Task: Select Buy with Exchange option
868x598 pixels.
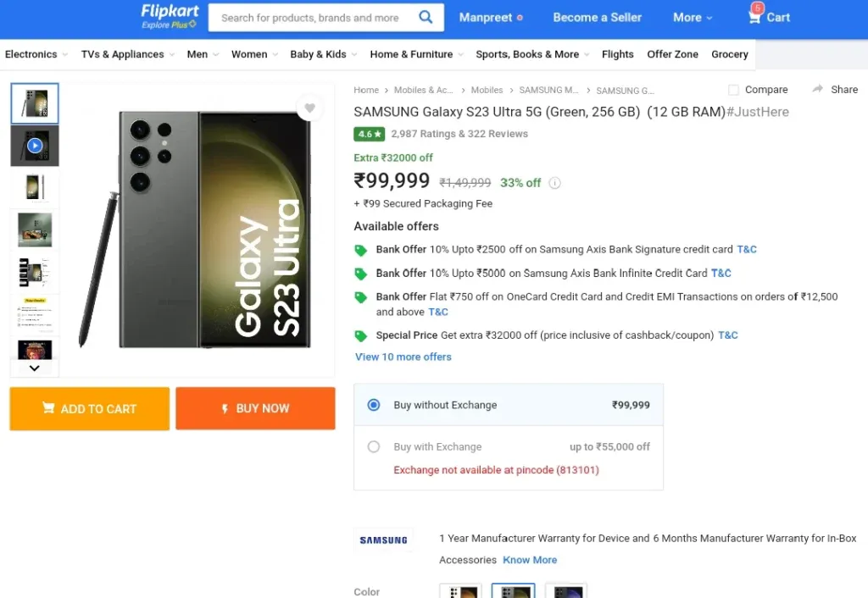Action: tap(374, 446)
